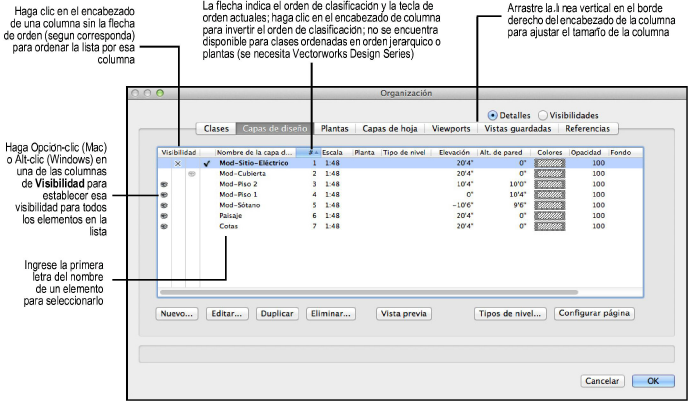This screenshot has height=401, width=688.
Task: Toggle the eye icon for Mod-Sótano layer
Action: [164, 204]
